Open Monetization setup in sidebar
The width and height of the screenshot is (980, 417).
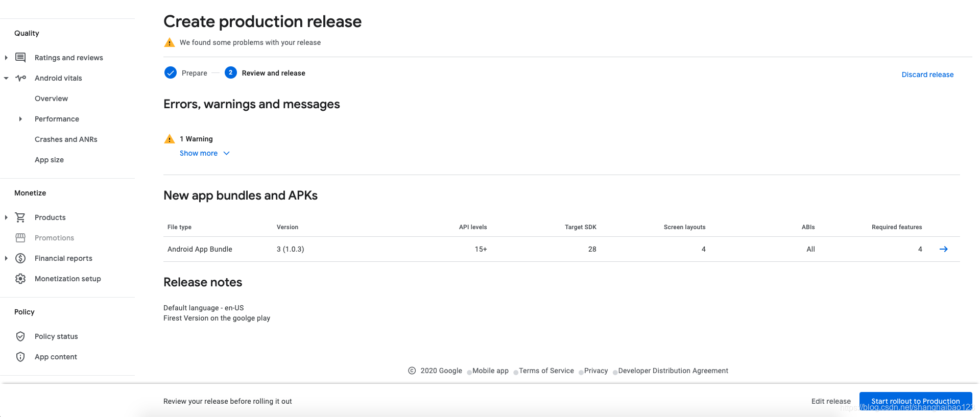[68, 279]
